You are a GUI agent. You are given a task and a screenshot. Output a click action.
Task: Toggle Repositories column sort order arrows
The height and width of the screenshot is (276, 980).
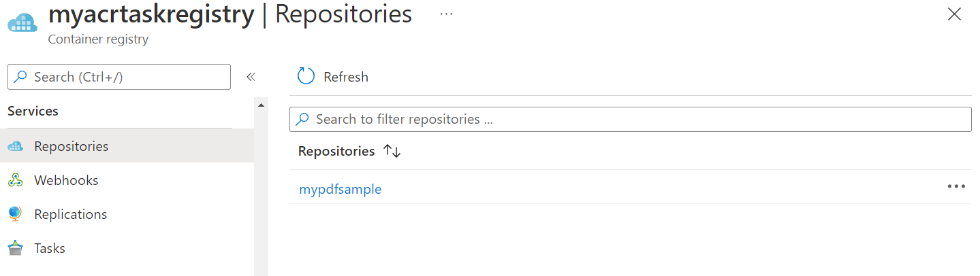[392, 151]
